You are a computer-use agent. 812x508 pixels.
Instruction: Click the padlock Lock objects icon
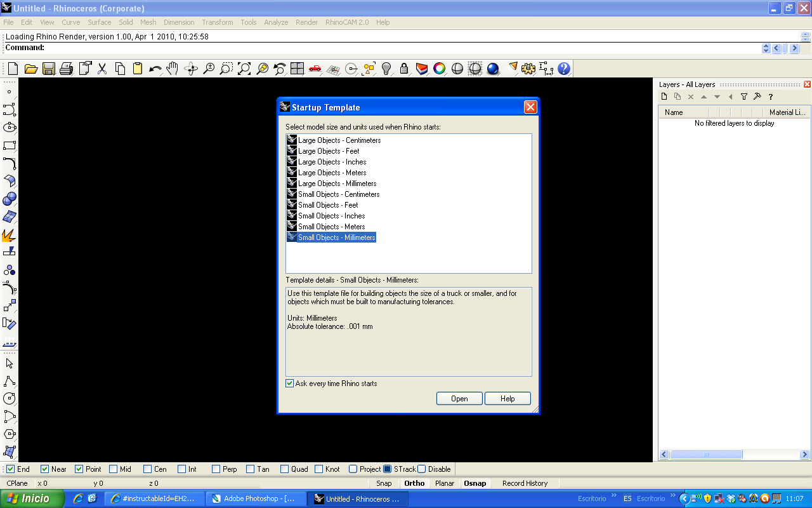(404, 69)
